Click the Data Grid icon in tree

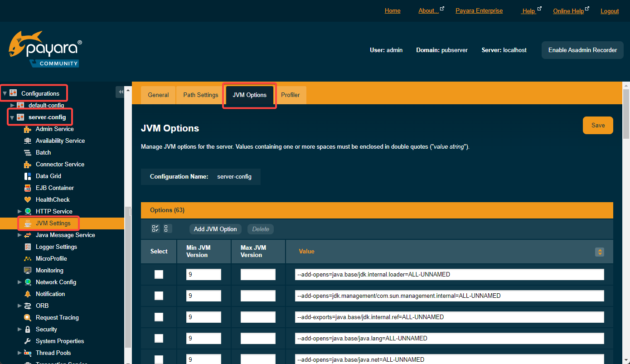28,176
